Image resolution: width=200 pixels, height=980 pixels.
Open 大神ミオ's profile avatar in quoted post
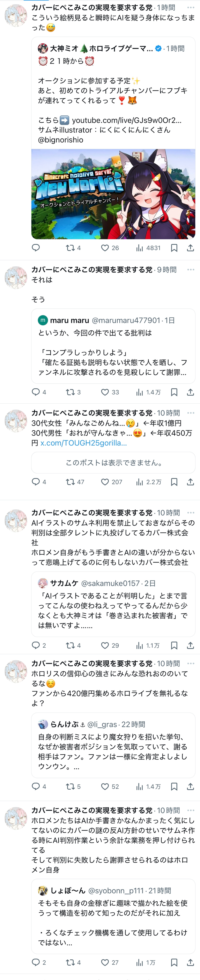[43, 48]
